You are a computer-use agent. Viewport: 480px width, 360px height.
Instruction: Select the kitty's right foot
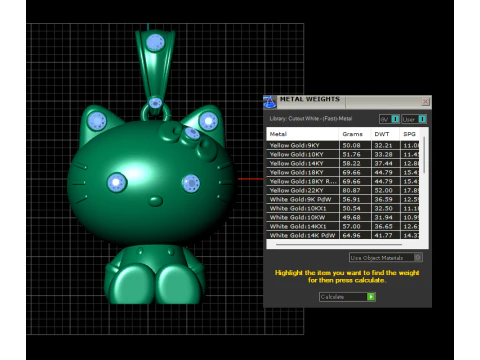click(179, 283)
